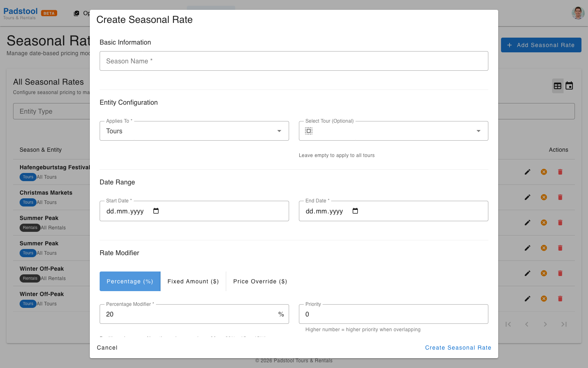
Task: Click the Percentage Modifier field
Action: click(194, 314)
